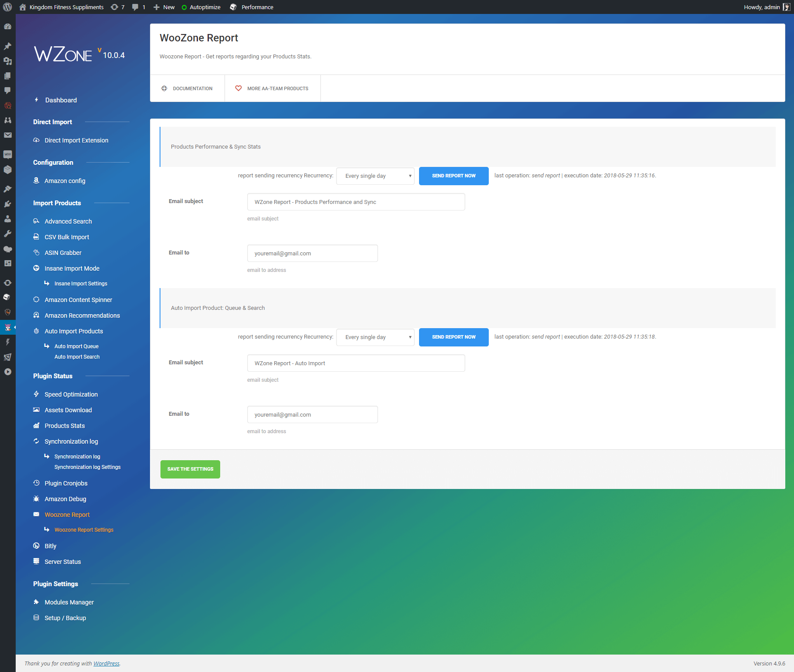The width and height of the screenshot is (794, 672).
Task: Click the Dashboard lightning icon in WZone menu
Action: 37,100
